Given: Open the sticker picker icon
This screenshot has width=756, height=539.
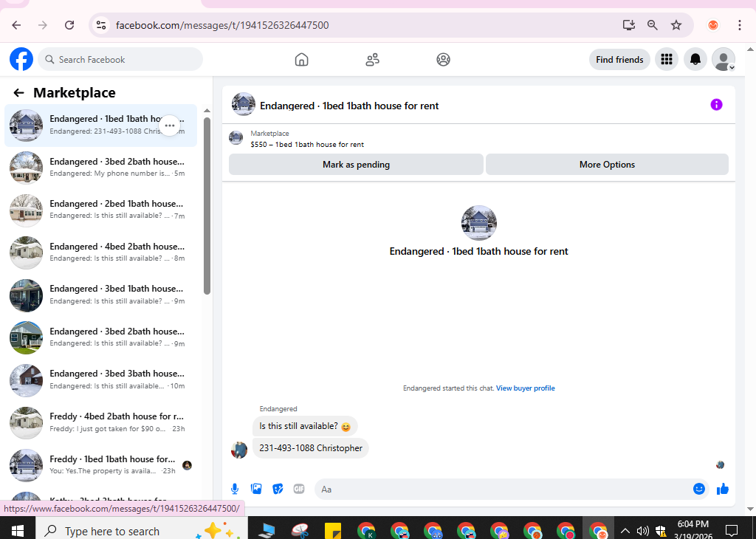Looking at the screenshot, I should pyautogui.click(x=278, y=489).
